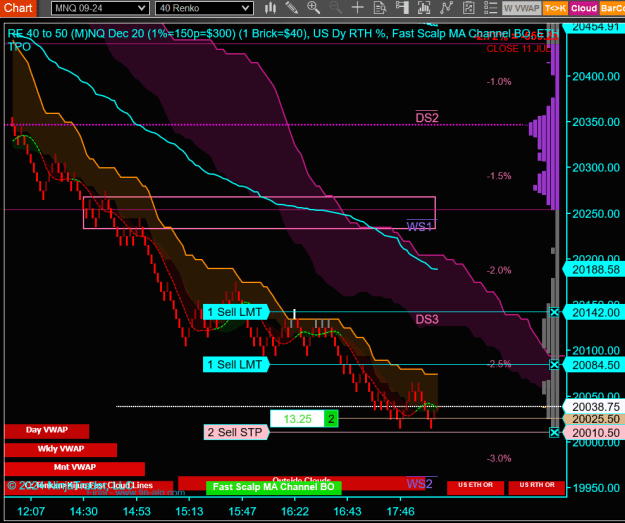Click the -2.0% level label
The height and width of the screenshot is (523, 625).
[x=499, y=270]
